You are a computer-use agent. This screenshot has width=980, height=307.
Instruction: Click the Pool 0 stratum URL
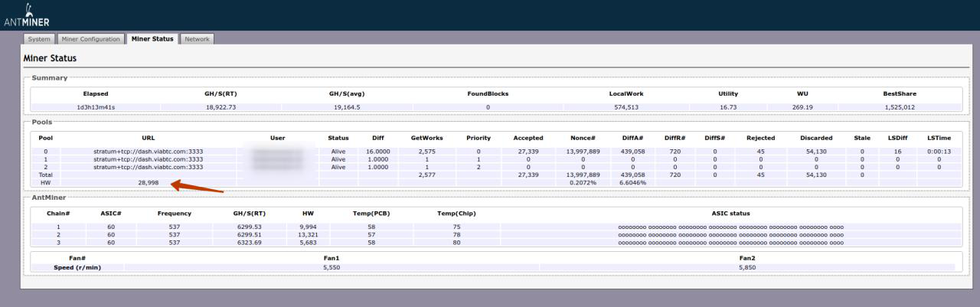coord(149,152)
